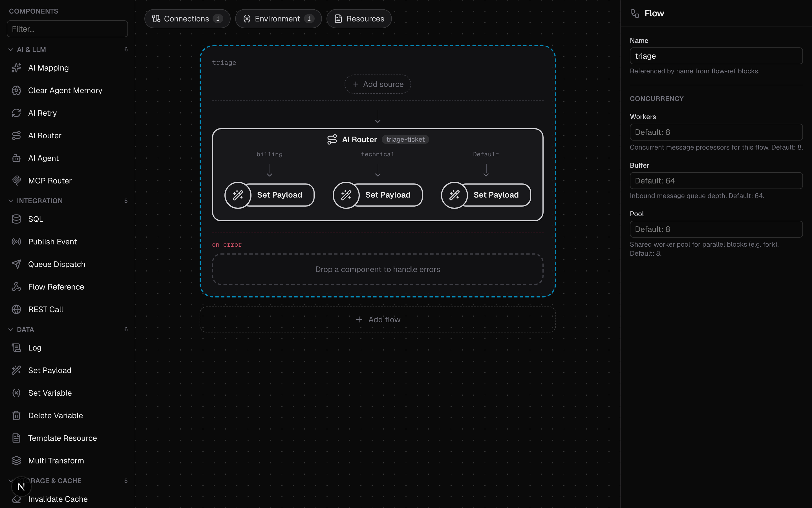Select Invalidate Cache component text
Image resolution: width=812 pixels, height=508 pixels.
(x=58, y=499)
